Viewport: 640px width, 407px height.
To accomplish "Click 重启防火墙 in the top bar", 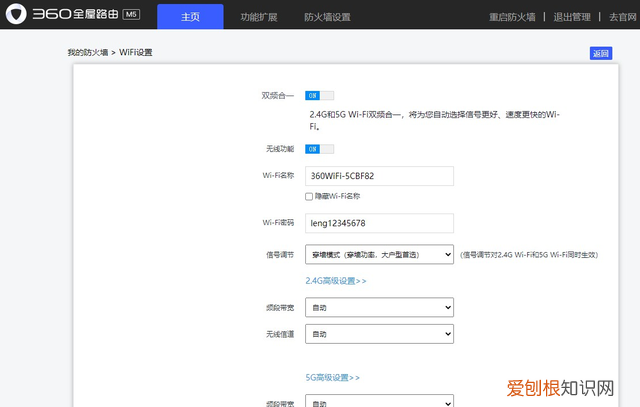I will coord(512,17).
